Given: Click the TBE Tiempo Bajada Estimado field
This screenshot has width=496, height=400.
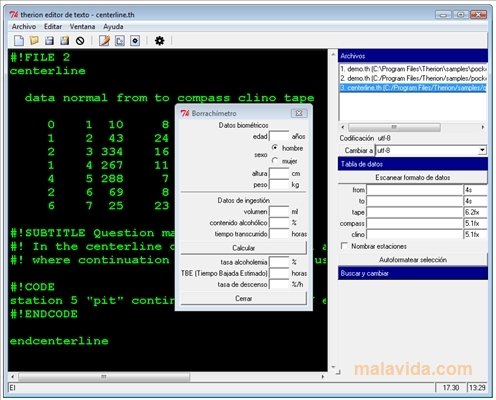Looking at the screenshot, I should click(x=279, y=273).
